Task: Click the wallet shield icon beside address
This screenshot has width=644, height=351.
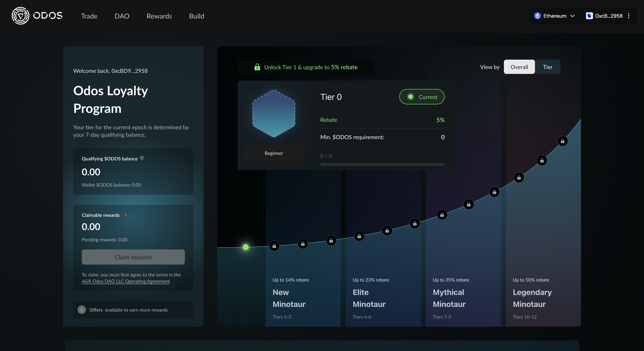Action: 589,16
